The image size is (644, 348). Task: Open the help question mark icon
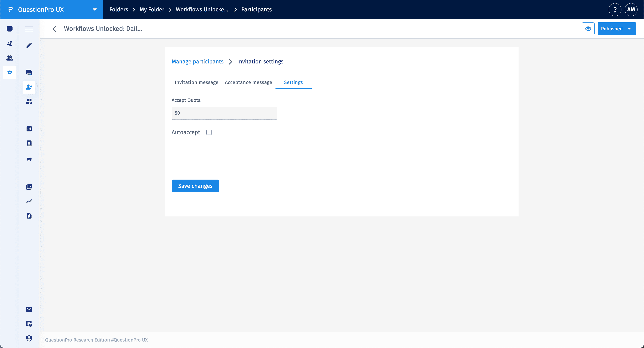[x=615, y=9]
